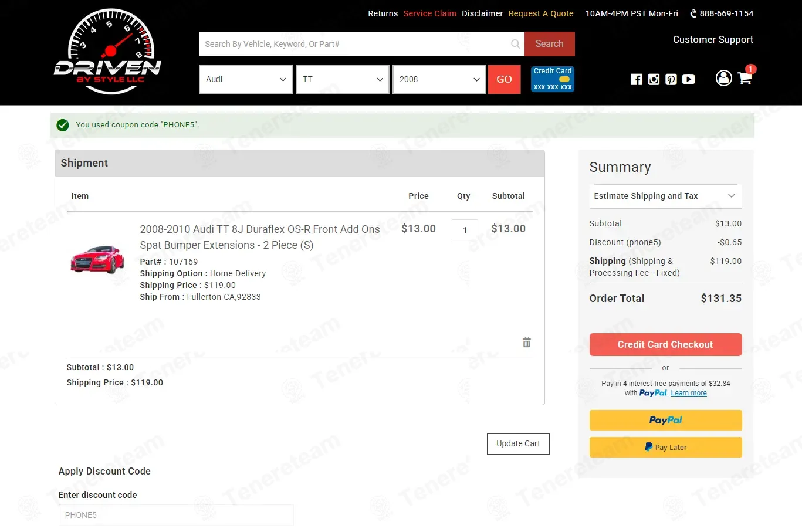
Task: Open the Facebook social icon
Action: [x=637, y=79]
